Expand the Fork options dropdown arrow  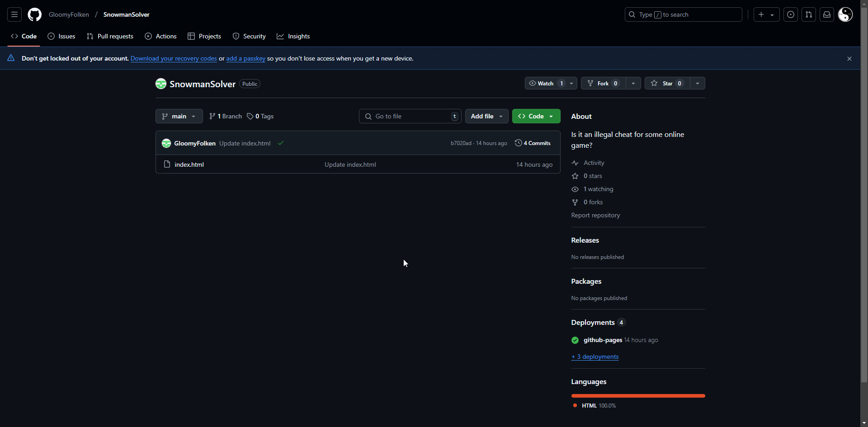coord(633,84)
